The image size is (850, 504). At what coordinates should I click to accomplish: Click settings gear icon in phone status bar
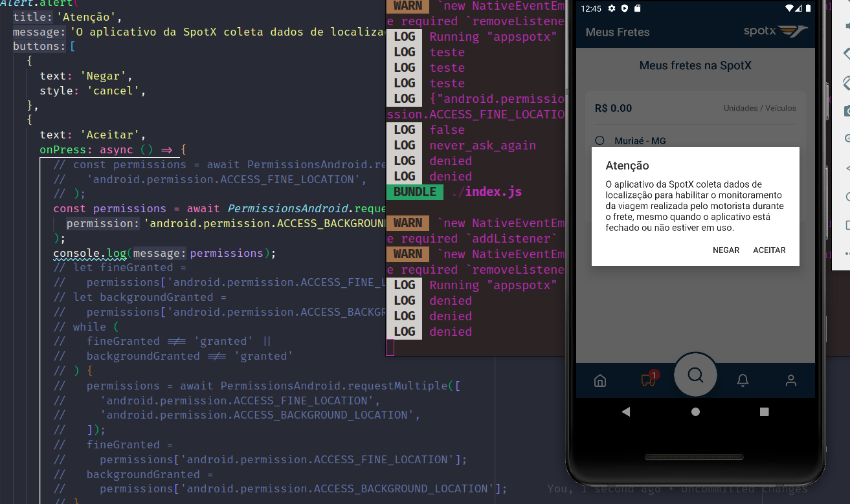[x=612, y=8]
